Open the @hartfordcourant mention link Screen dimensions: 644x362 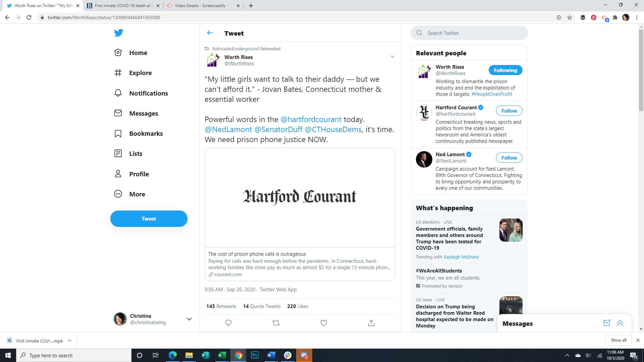click(x=311, y=119)
